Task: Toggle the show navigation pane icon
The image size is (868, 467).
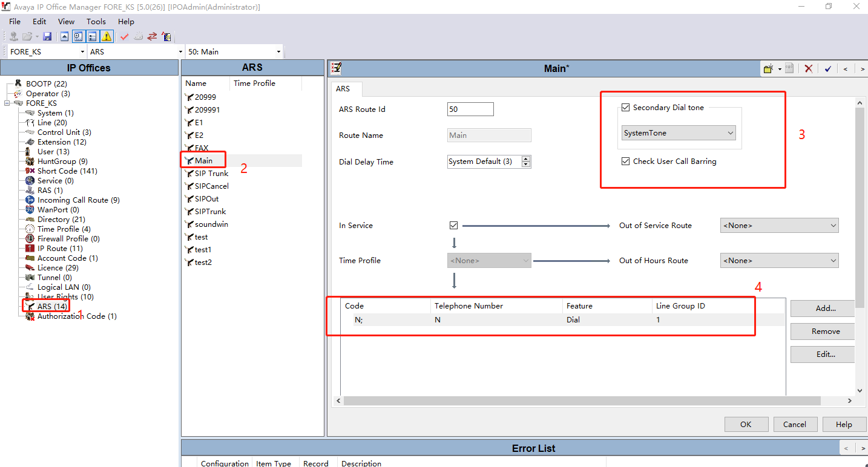Action: tap(79, 36)
